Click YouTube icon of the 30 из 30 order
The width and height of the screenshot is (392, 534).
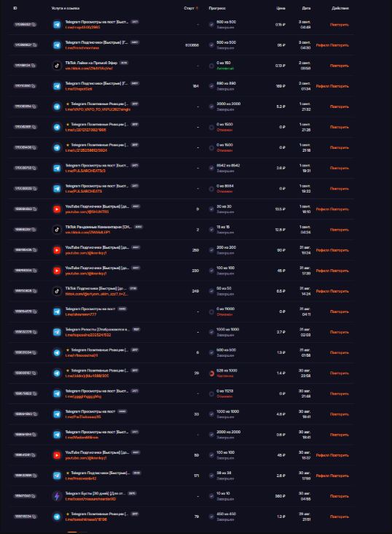pyautogui.click(x=57, y=209)
